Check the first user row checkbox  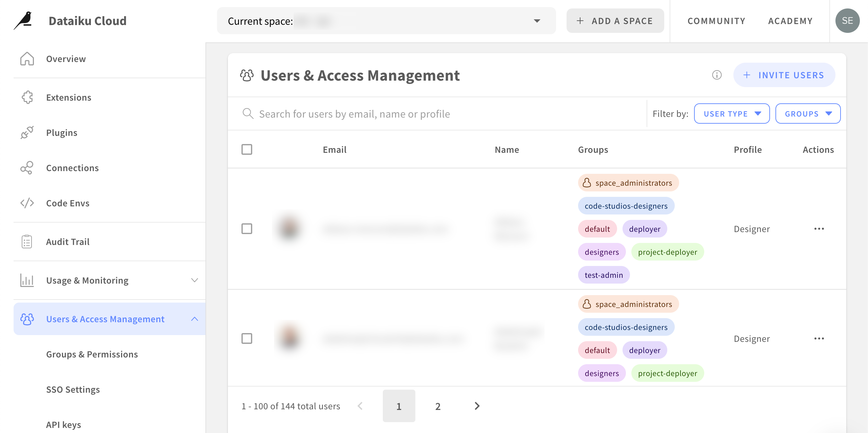[x=247, y=229]
